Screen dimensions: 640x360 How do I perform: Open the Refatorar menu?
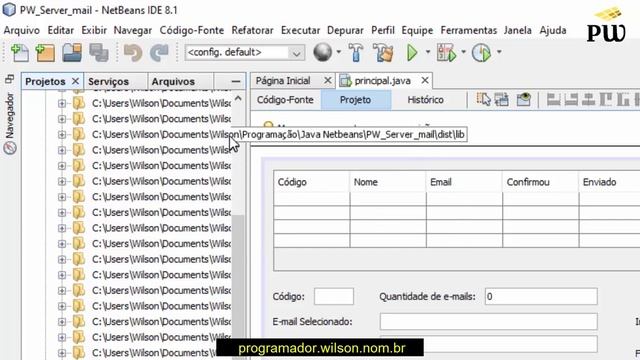pyautogui.click(x=252, y=30)
